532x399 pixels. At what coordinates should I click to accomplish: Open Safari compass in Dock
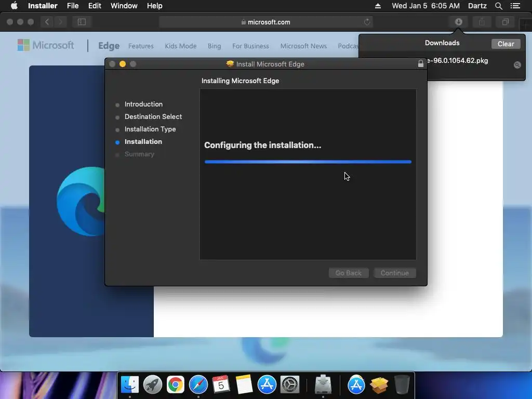(x=198, y=384)
